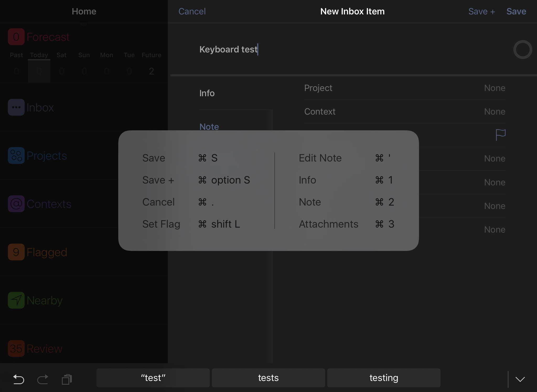Choose a Context for the item
Image resolution: width=537 pixels, height=392 pixels.
coord(405,112)
